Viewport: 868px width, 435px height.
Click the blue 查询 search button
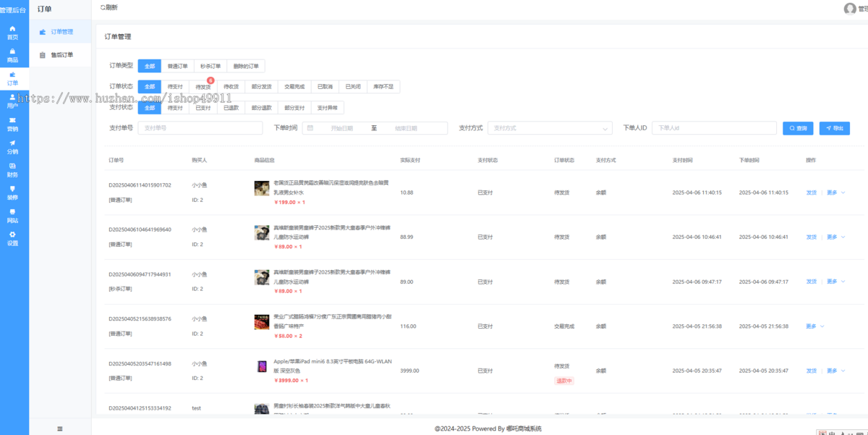pyautogui.click(x=799, y=128)
